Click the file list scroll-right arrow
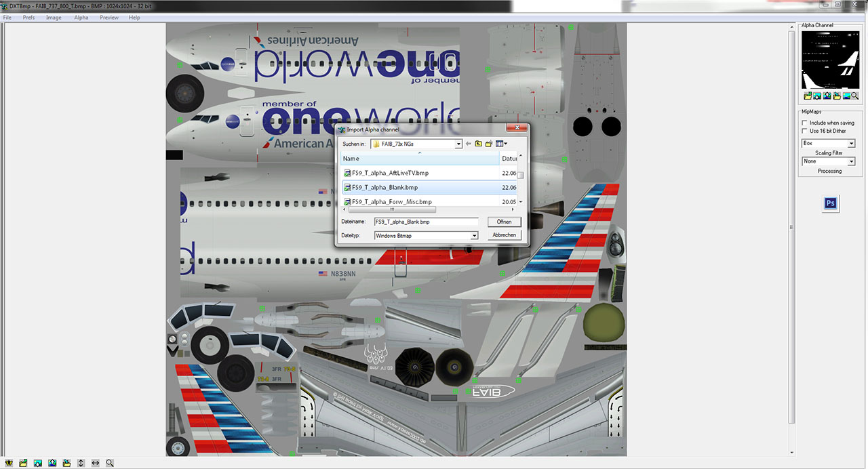Image resolution: width=868 pixels, height=469 pixels. click(513, 209)
